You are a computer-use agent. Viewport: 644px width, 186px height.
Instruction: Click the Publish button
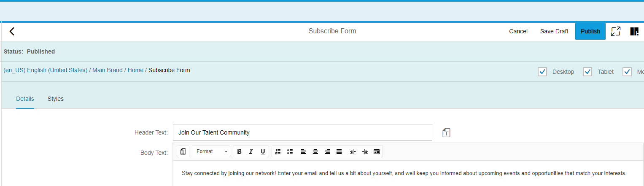pyautogui.click(x=590, y=31)
